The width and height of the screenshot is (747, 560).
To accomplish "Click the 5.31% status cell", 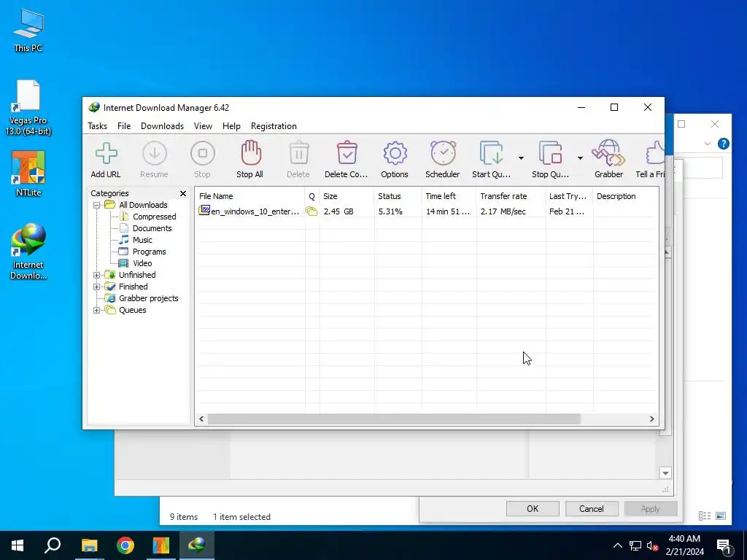I will [391, 211].
